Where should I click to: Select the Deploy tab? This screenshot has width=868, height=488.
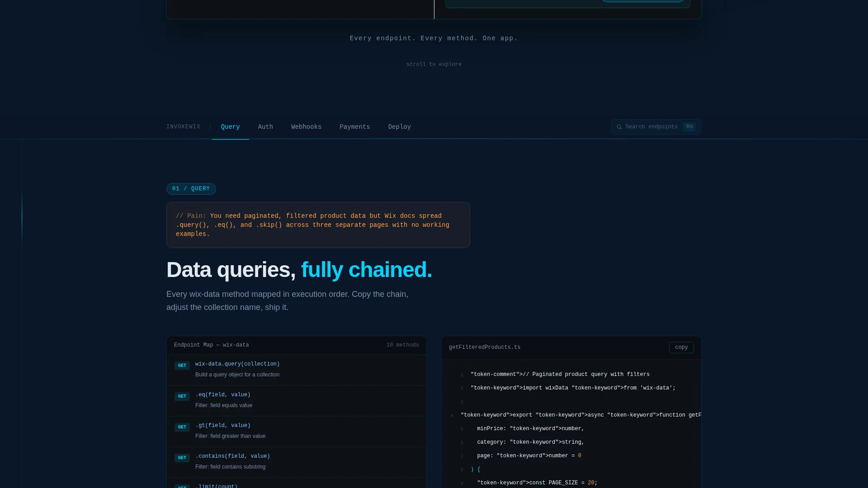click(399, 127)
